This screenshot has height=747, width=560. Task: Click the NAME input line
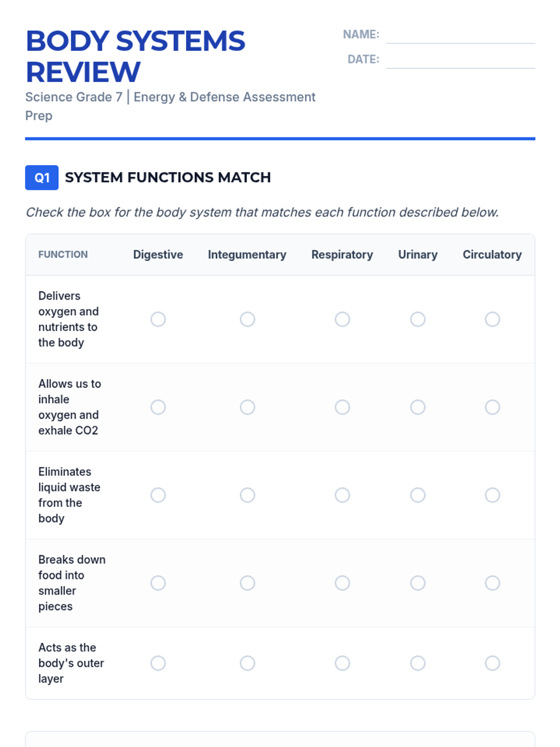pyautogui.click(x=460, y=35)
